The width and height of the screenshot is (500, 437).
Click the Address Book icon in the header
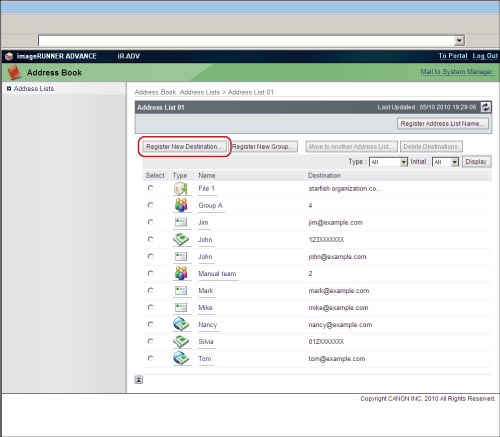pyautogui.click(x=14, y=72)
